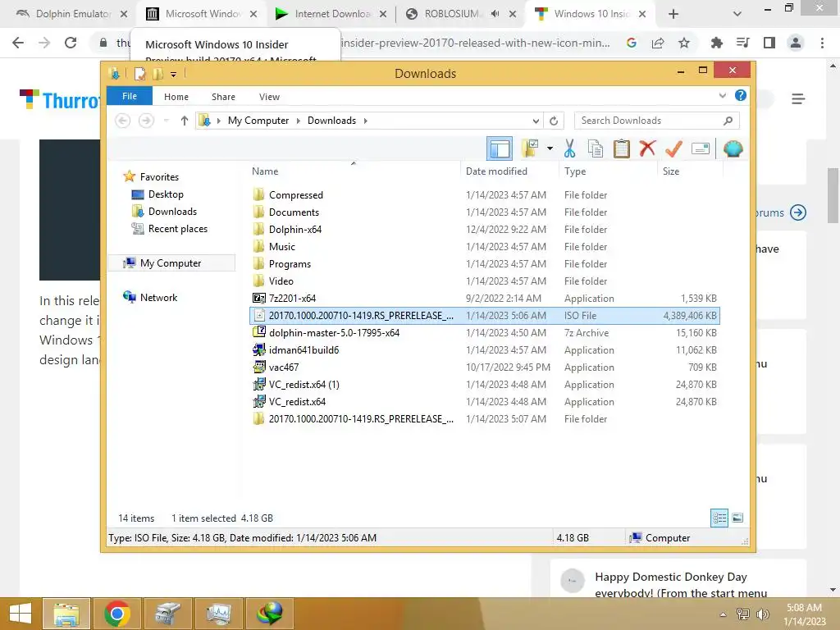The width and height of the screenshot is (840, 630).
Task: Open folder options toolbar icon
Action: point(531,148)
